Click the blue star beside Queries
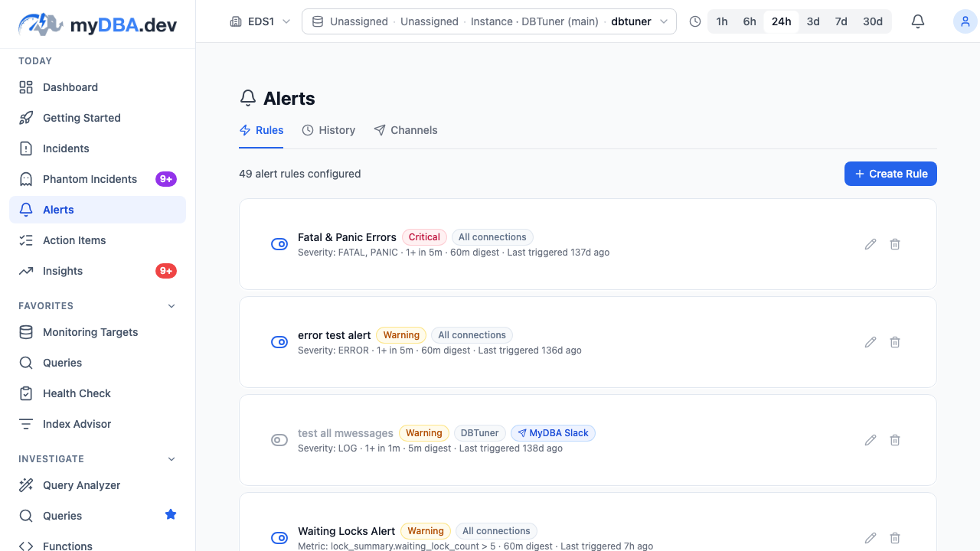Screen dimensions: 980x551 171,515
